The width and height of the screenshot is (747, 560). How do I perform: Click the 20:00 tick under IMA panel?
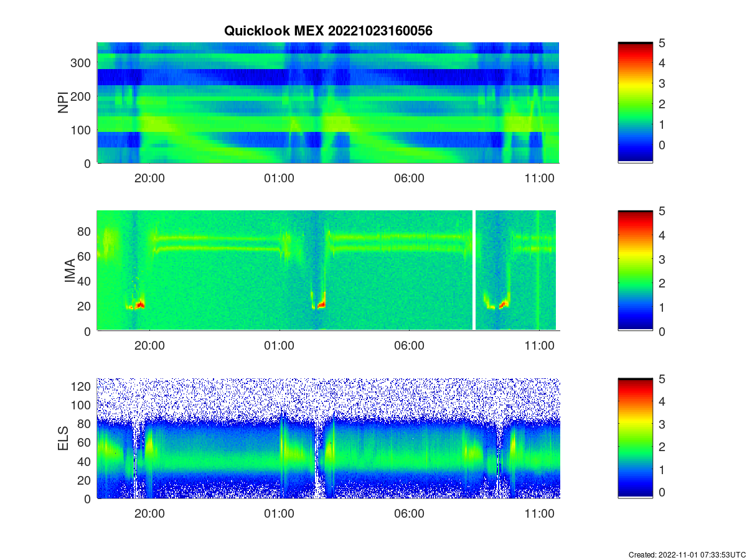tap(149, 346)
